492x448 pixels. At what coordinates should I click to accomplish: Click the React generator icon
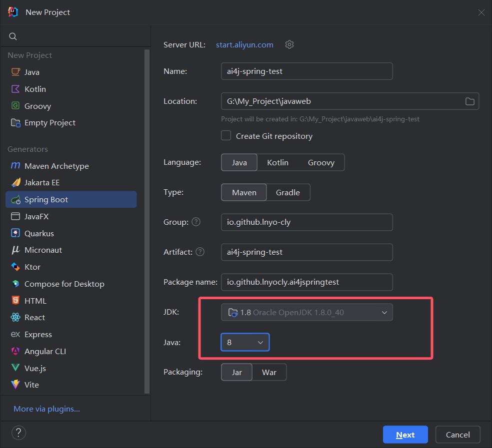[x=15, y=318]
